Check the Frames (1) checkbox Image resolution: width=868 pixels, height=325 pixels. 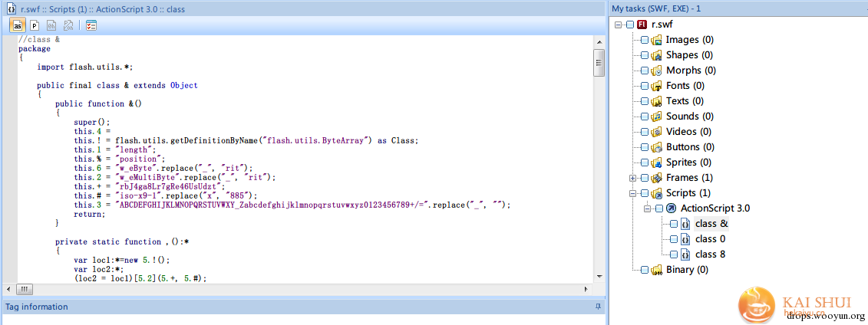[645, 178]
